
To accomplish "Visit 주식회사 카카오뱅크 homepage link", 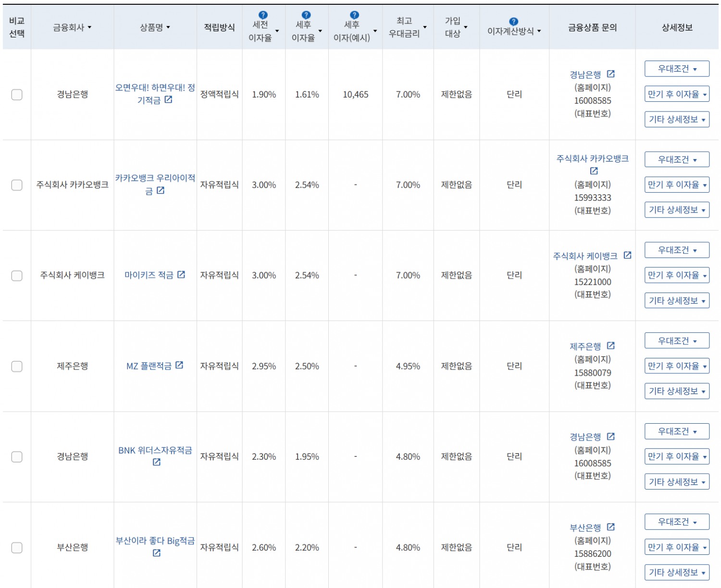I will coord(592,159).
